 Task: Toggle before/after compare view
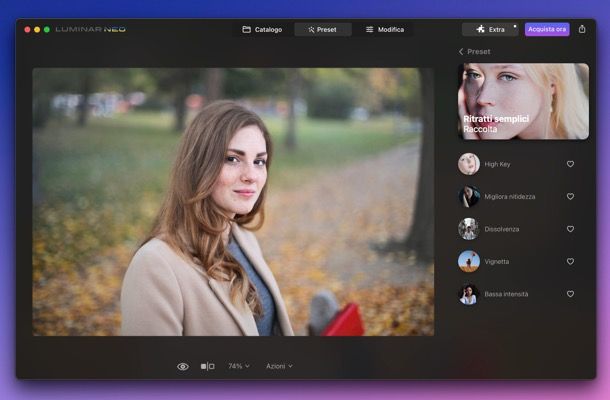pos(207,366)
